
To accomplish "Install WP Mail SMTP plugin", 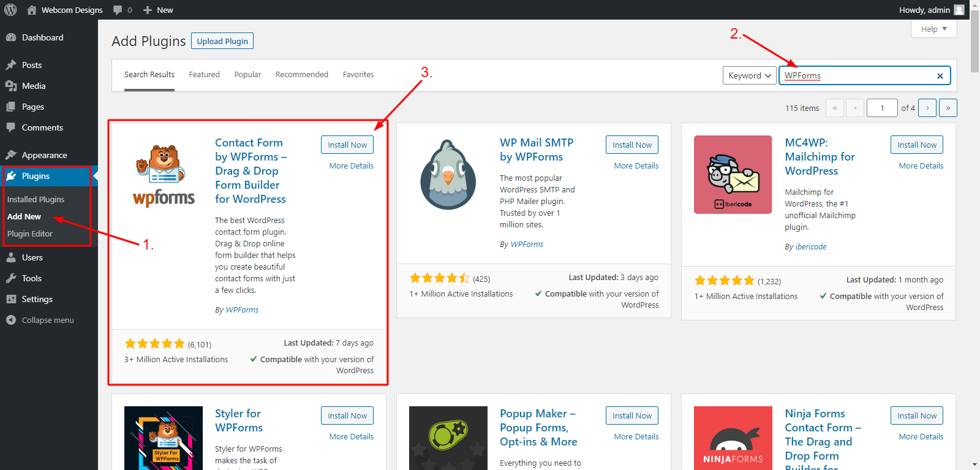I will pos(632,145).
